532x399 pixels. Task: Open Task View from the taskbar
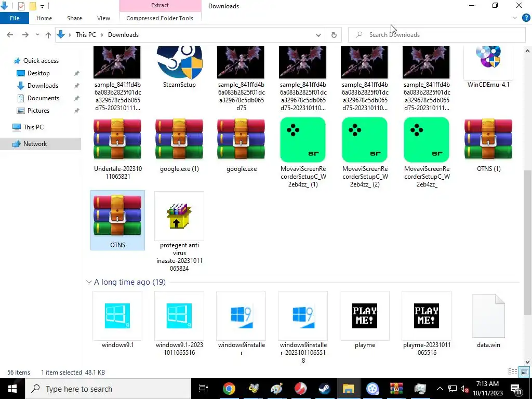point(203,389)
